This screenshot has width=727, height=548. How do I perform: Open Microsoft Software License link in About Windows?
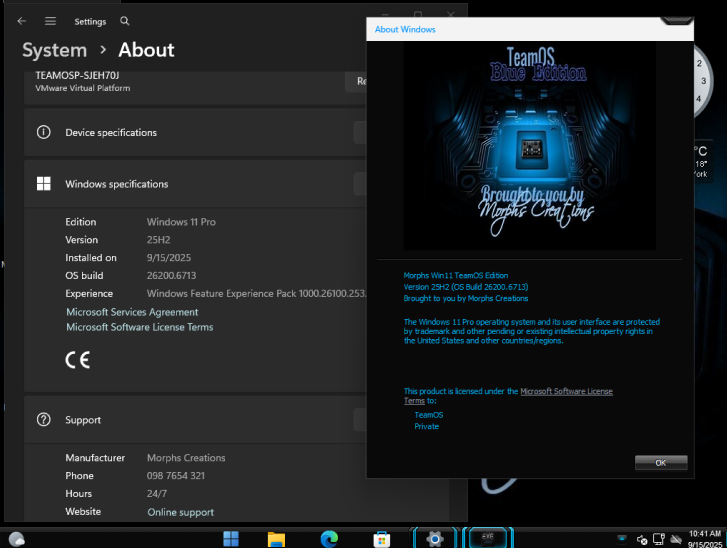click(x=566, y=391)
